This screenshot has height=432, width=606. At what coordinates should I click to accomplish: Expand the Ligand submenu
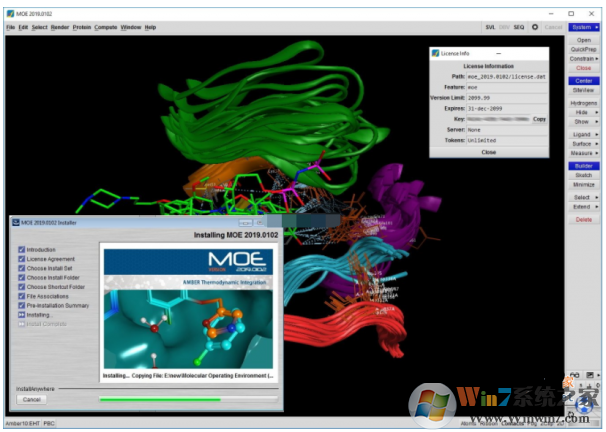[x=584, y=134]
